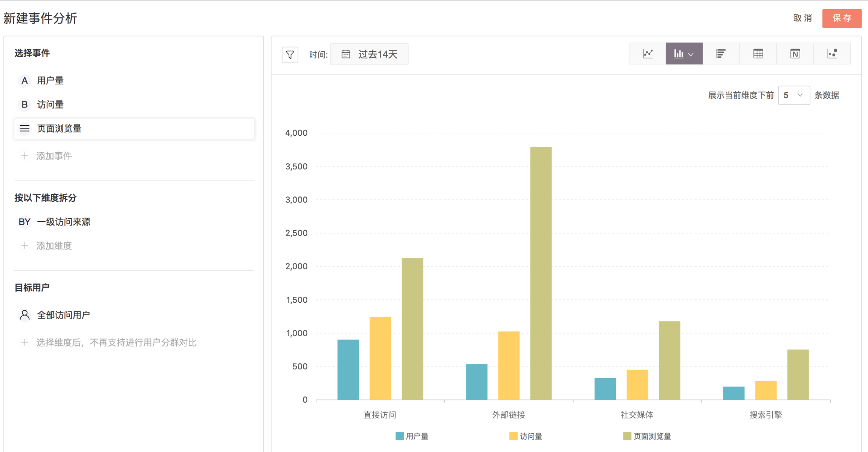
Task: Switch to table view icon
Action: [x=758, y=54]
